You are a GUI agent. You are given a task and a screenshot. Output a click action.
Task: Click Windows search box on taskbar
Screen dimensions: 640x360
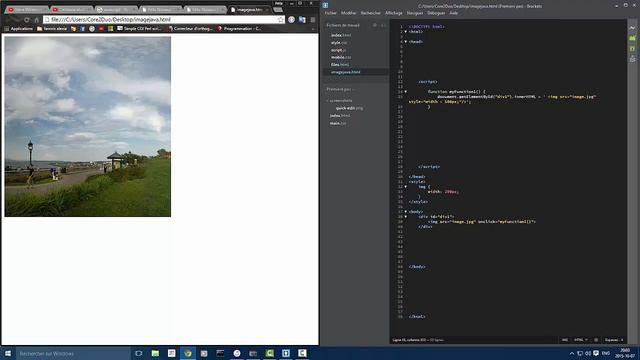click(x=73, y=353)
